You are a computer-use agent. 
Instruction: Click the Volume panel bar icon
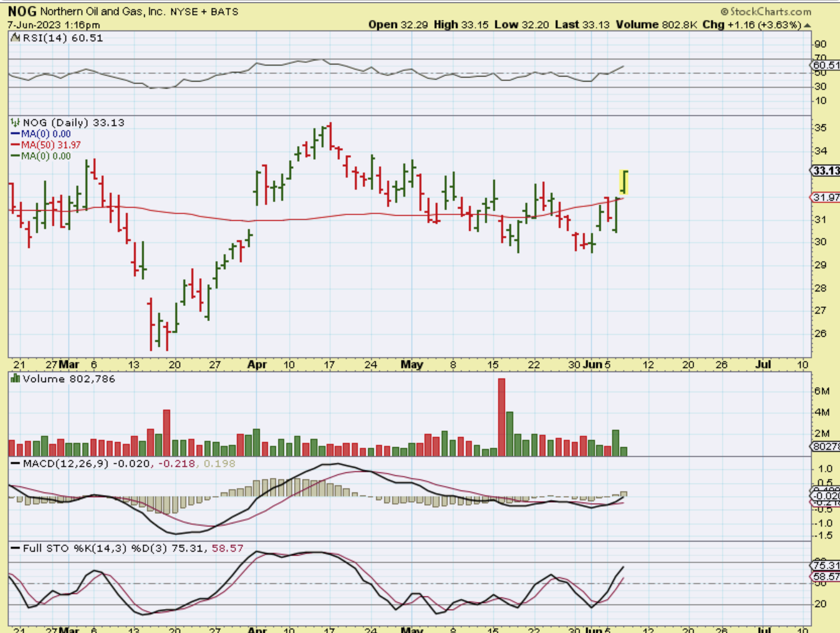[16, 379]
